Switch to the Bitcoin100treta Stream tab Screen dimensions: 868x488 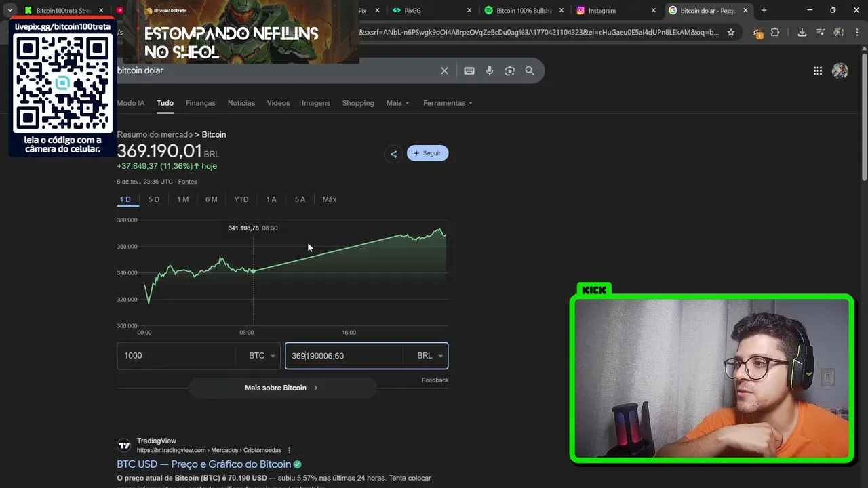pos(62,10)
